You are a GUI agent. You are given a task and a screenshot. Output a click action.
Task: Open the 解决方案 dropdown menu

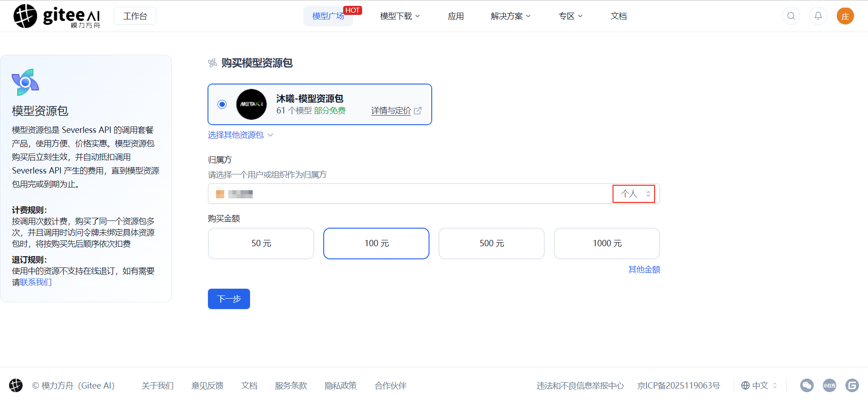511,16
